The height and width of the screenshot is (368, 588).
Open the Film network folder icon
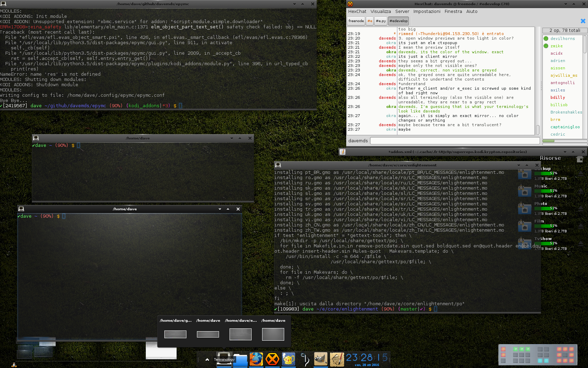pos(525,226)
